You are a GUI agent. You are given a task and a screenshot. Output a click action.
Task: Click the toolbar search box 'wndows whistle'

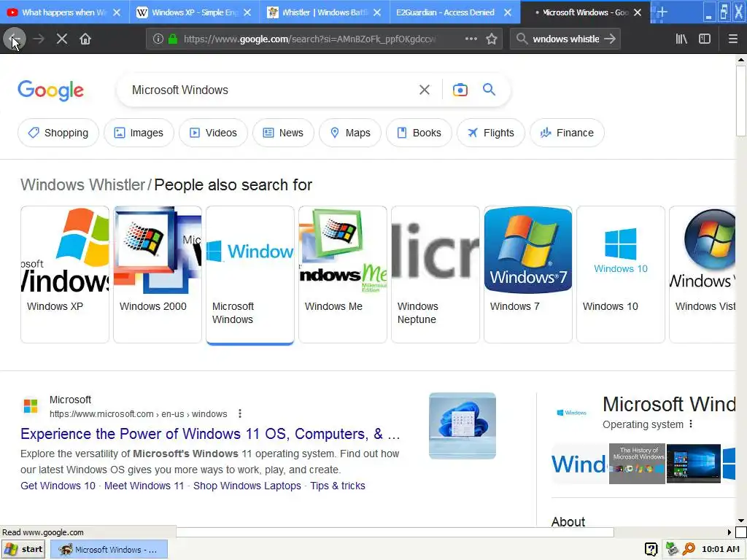click(565, 39)
